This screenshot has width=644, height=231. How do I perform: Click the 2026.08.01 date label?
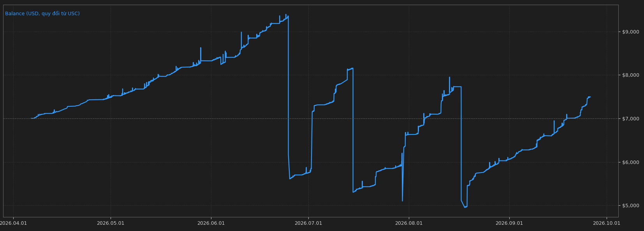(409, 223)
